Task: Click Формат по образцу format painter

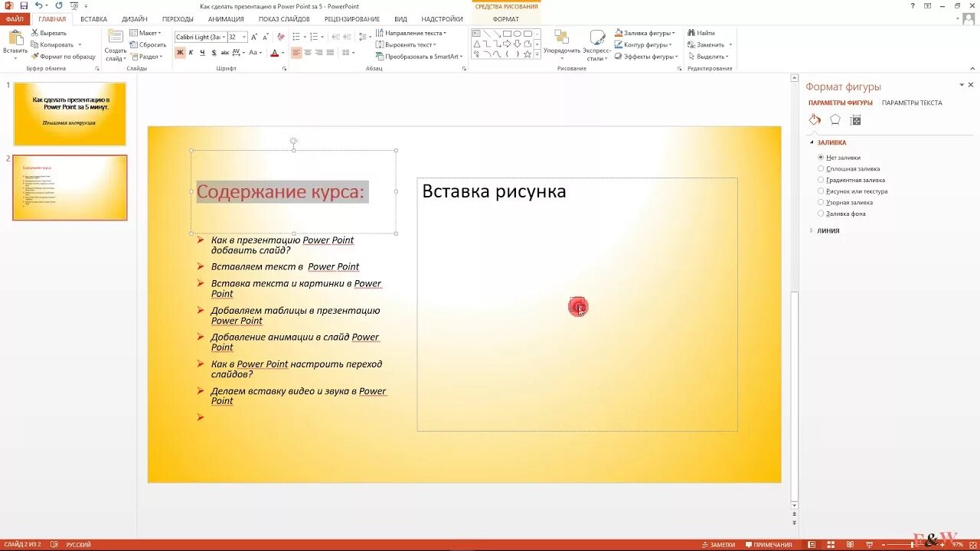Action: (x=63, y=56)
